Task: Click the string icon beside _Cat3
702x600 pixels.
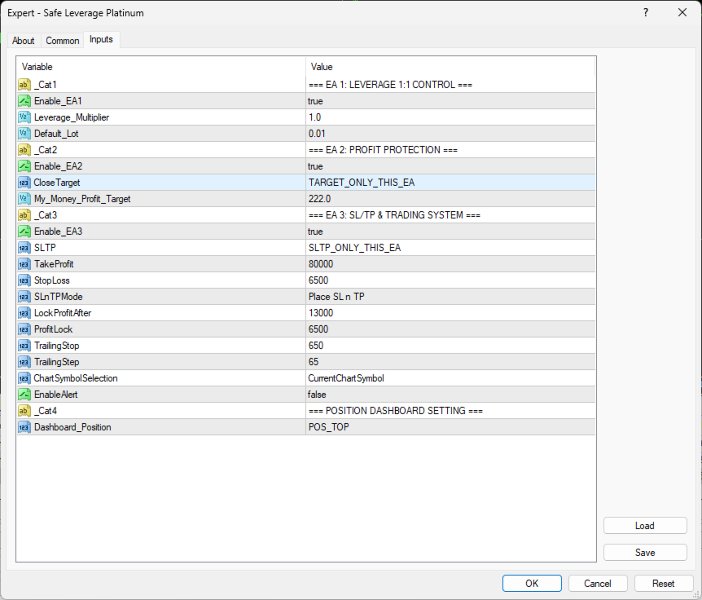Action: click(24, 215)
